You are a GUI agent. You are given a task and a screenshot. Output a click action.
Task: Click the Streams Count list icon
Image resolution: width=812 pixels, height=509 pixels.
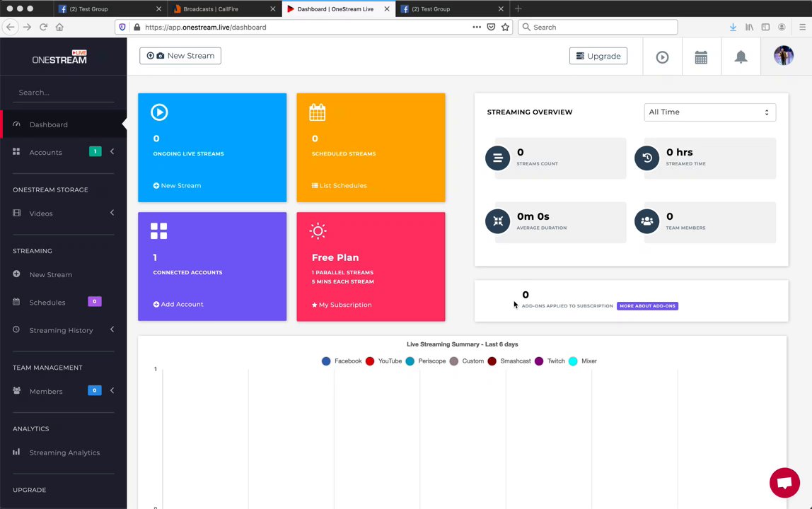[x=497, y=158]
